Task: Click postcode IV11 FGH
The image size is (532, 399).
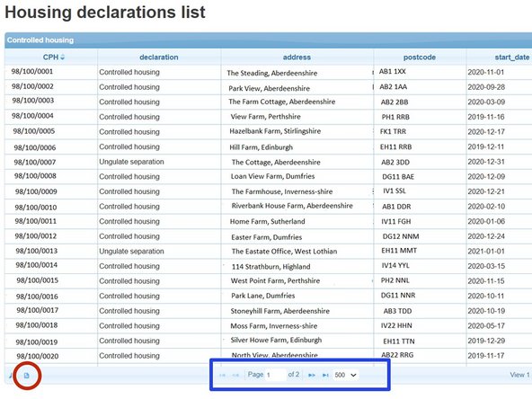Action: click(x=396, y=222)
